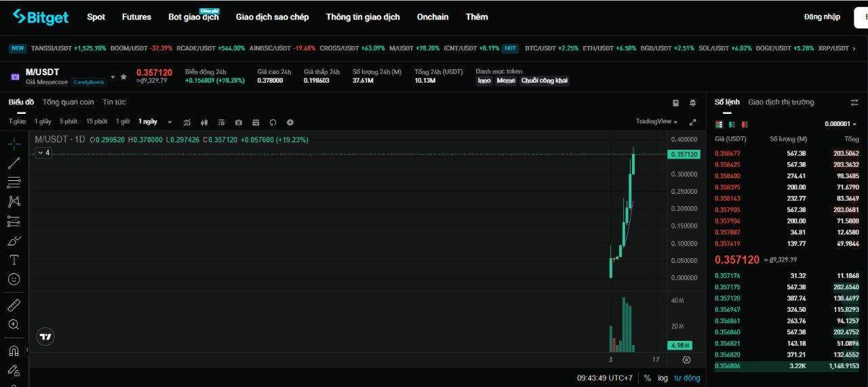The image size is (868, 387).
Task: Select the ruler measure tool
Action: [x=14, y=305]
